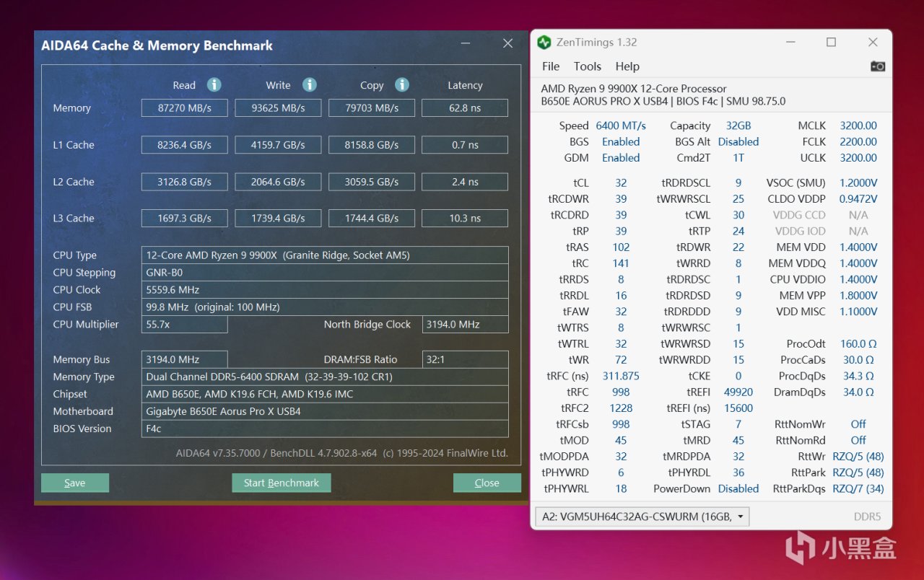The width and height of the screenshot is (924, 580).
Task: Click the Capacity value 32GB
Action: click(738, 126)
